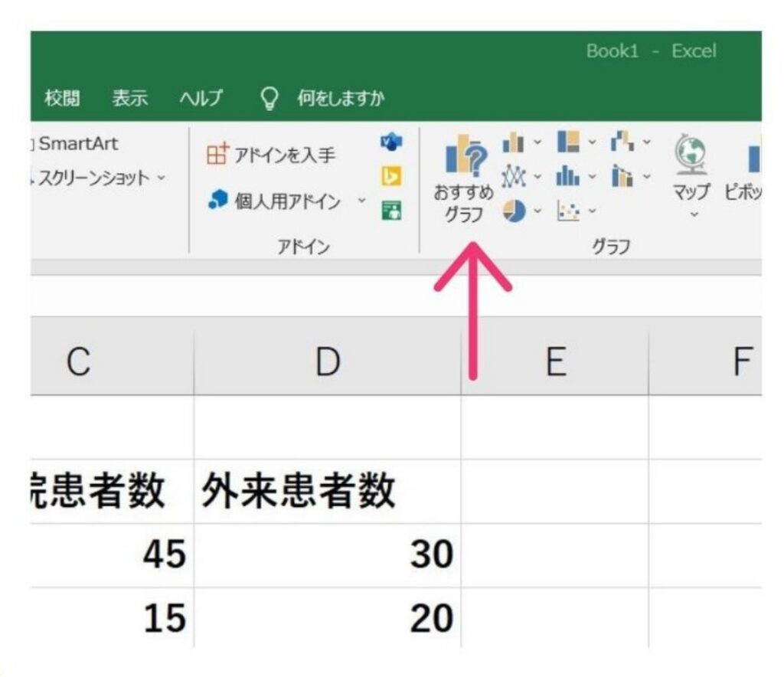Image resolution: width=784 pixels, height=677 pixels.
Task: Open the 表示 ribbon tab
Action: [x=130, y=98]
